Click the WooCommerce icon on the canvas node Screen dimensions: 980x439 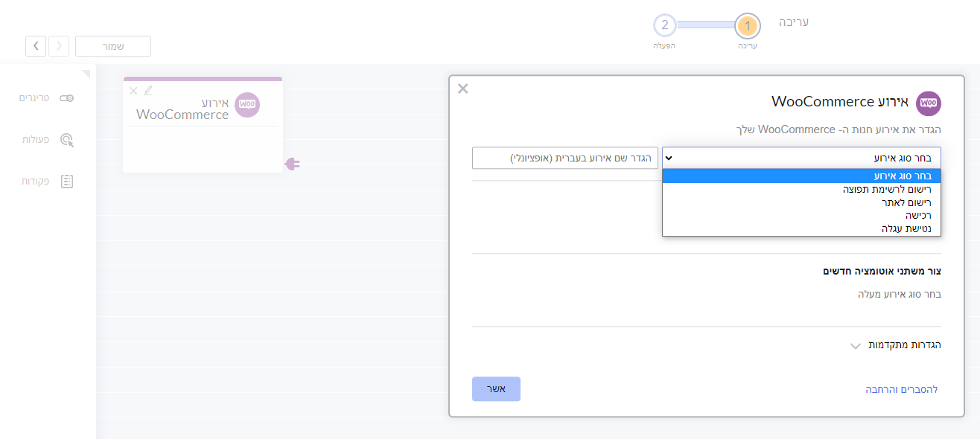tap(247, 105)
